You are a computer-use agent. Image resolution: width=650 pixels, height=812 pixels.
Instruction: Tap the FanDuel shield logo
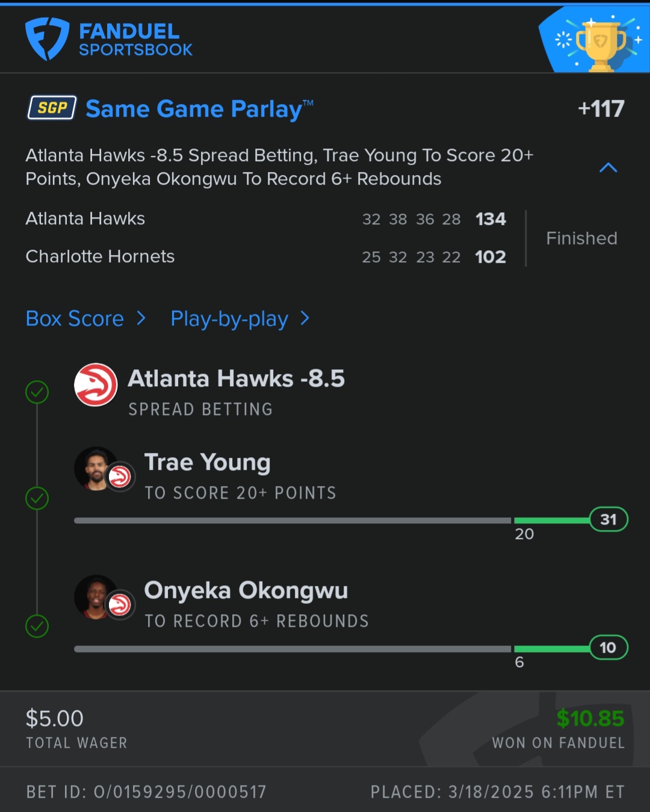(x=47, y=38)
